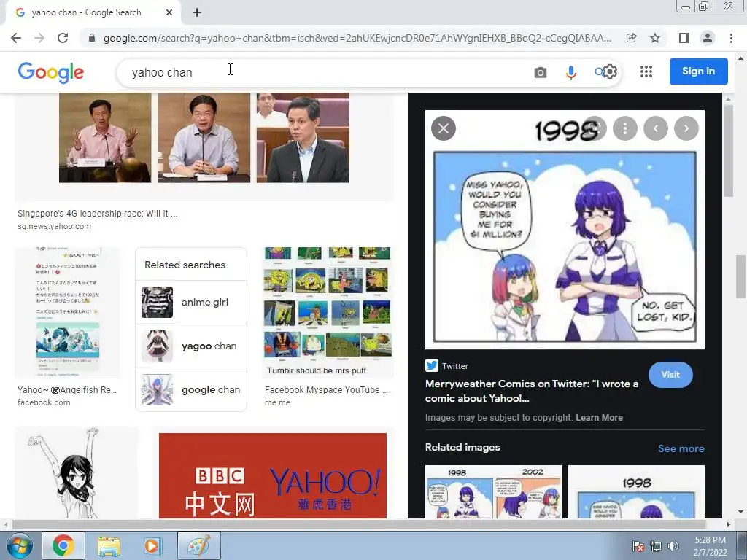
Task: Click the Visit button
Action: (x=670, y=375)
